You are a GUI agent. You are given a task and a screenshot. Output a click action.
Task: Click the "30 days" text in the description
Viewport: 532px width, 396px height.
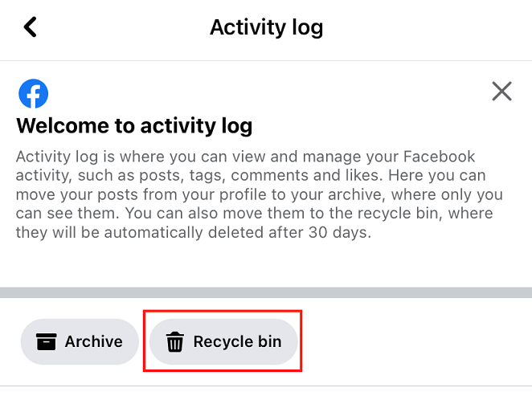338,233
